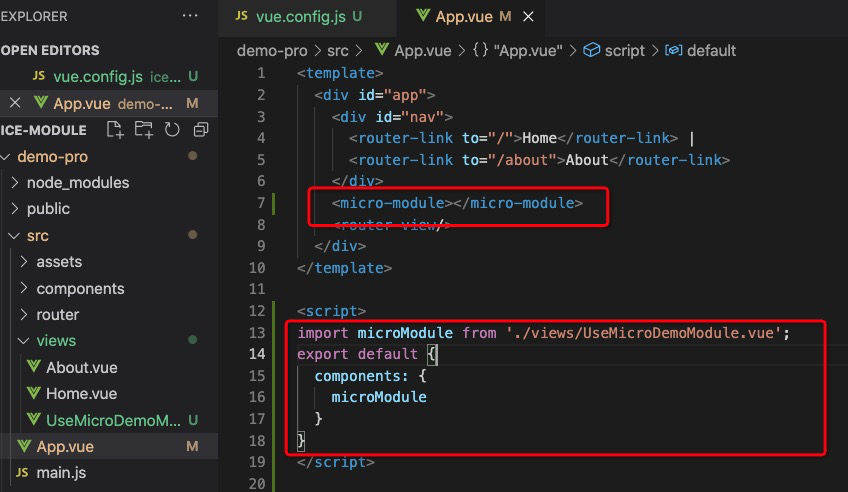This screenshot has width=848, height=492.
Task: Click line number 7 in gutter
Action: (261, 203)
